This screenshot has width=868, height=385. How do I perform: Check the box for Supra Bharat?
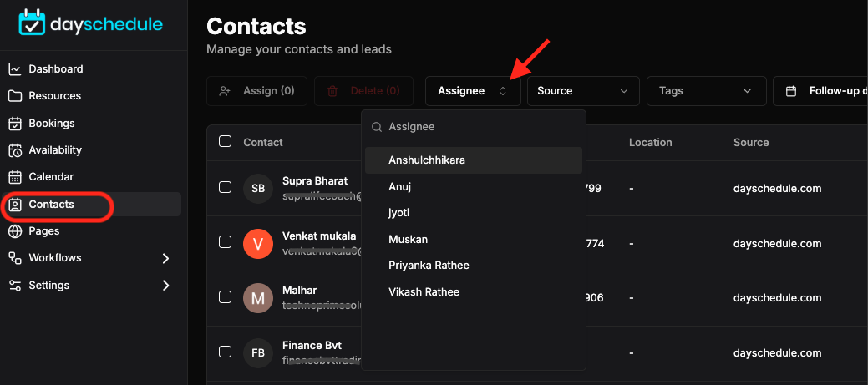tap(225, 188)
